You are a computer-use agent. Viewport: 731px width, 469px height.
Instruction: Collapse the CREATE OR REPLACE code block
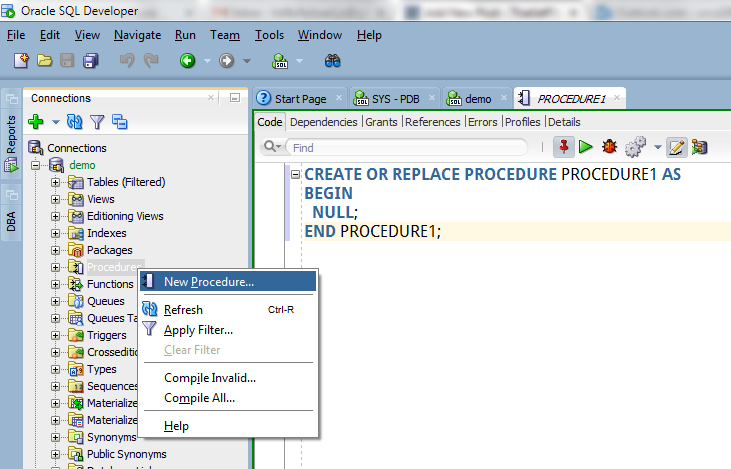[295, 174]
